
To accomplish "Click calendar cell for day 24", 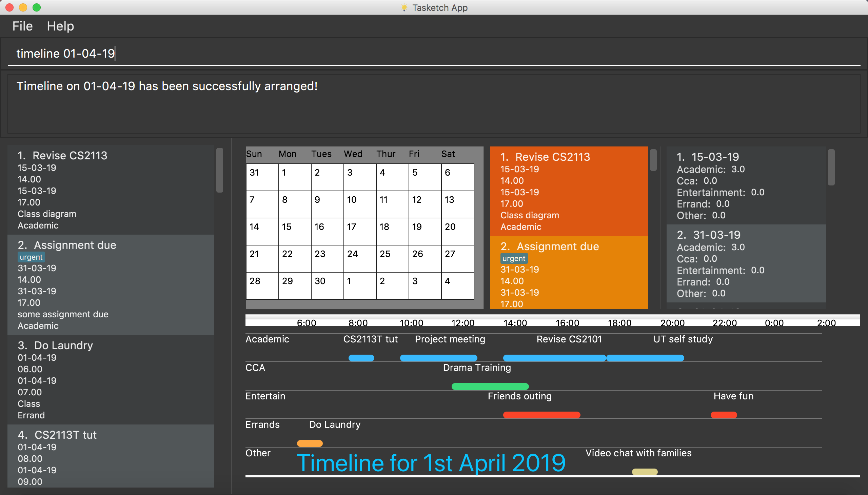I will click(x=360, y=259).
